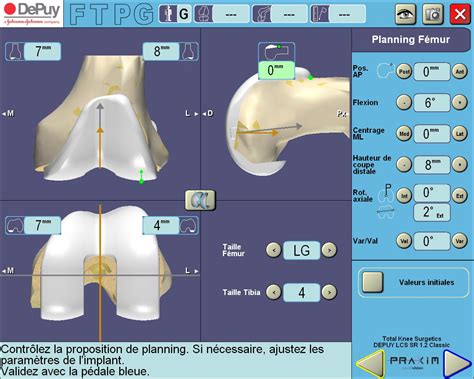The width and height of the screenshot is (474, 379).
Task: Click the Pos. AP femur profile icon
Action: click(x=385, y=71)
